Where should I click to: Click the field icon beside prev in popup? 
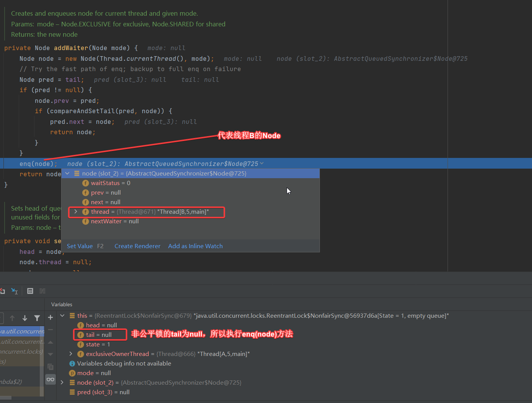click(86, 193)
